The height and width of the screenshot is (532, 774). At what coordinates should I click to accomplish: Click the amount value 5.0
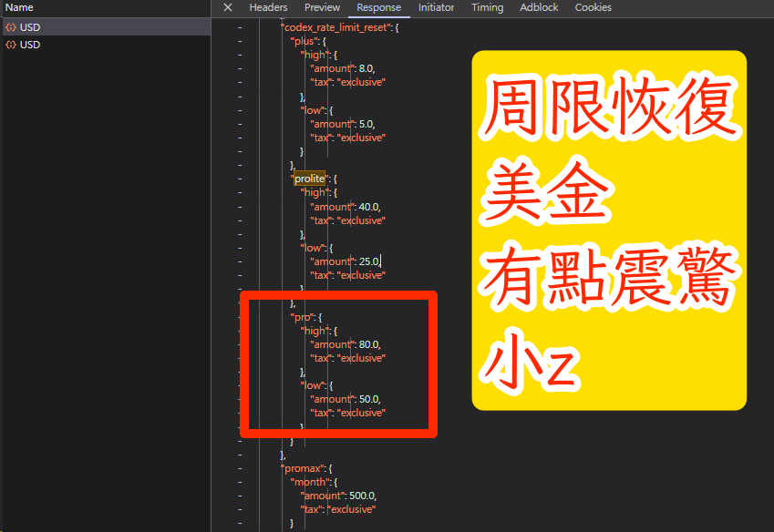click(366, 124)
